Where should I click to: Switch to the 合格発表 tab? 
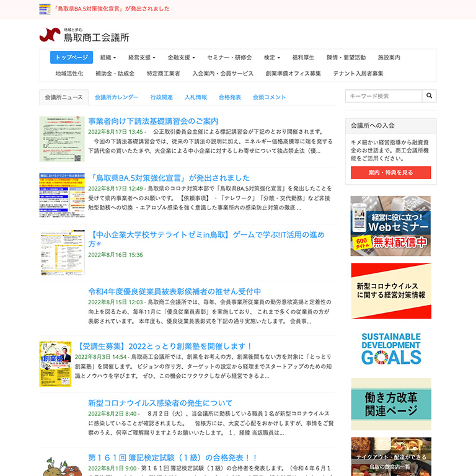230,97
